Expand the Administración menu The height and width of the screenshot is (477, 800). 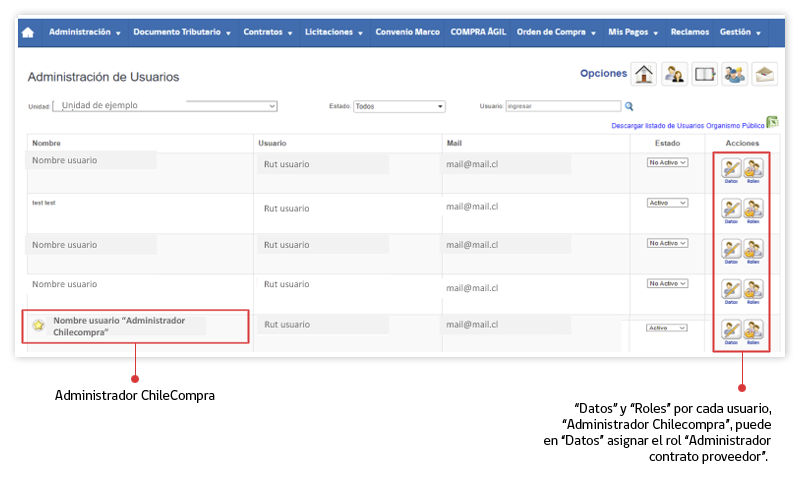click(85, 32)
